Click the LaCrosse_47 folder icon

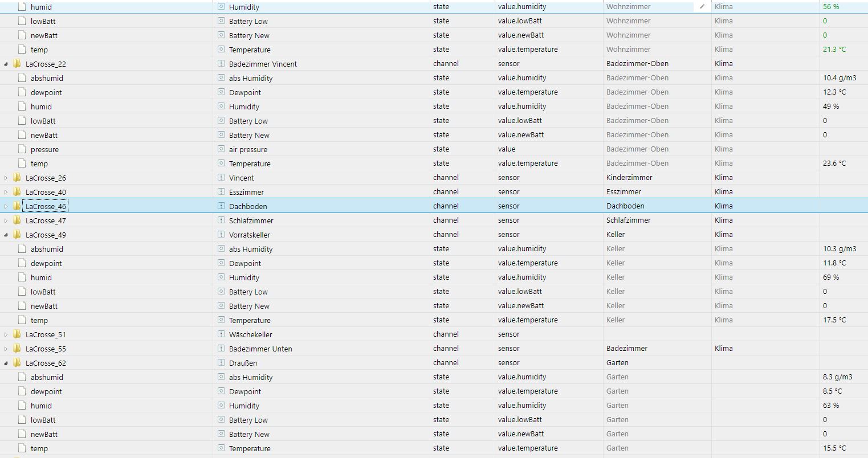click(17, 220)
